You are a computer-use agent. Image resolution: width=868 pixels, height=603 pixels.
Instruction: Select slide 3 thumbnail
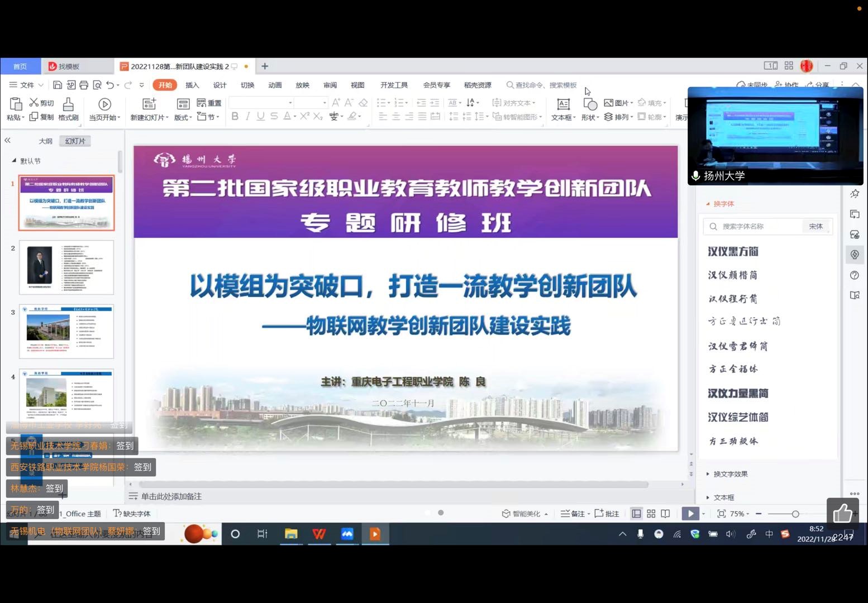pyautogui.click(x=66, y=331)
